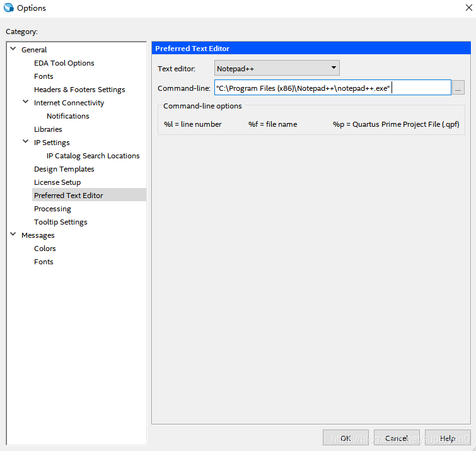Click the Quartus Options window icon
The height and width of the screenshot is (451, 476).
click(x=9, y=8)
